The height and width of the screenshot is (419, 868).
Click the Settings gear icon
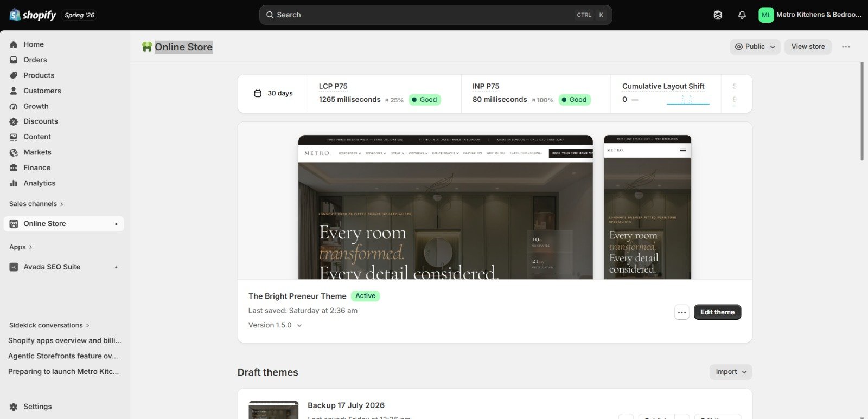(14, 407)
